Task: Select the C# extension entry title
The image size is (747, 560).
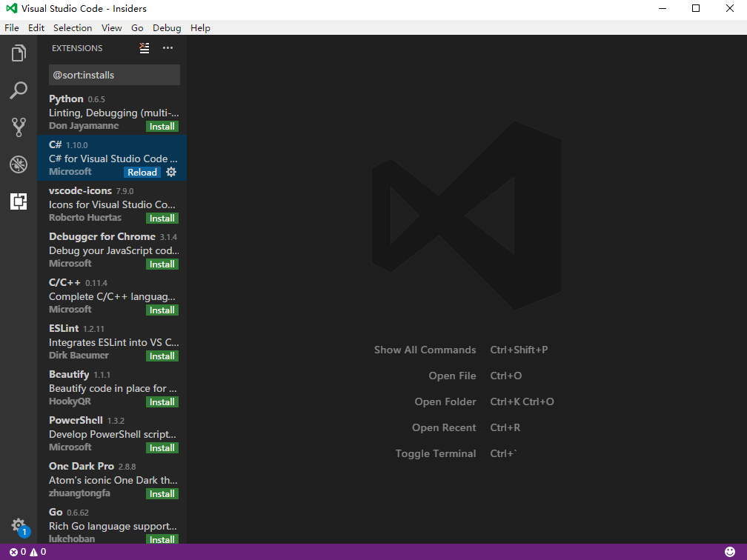Action: point(56,144)
